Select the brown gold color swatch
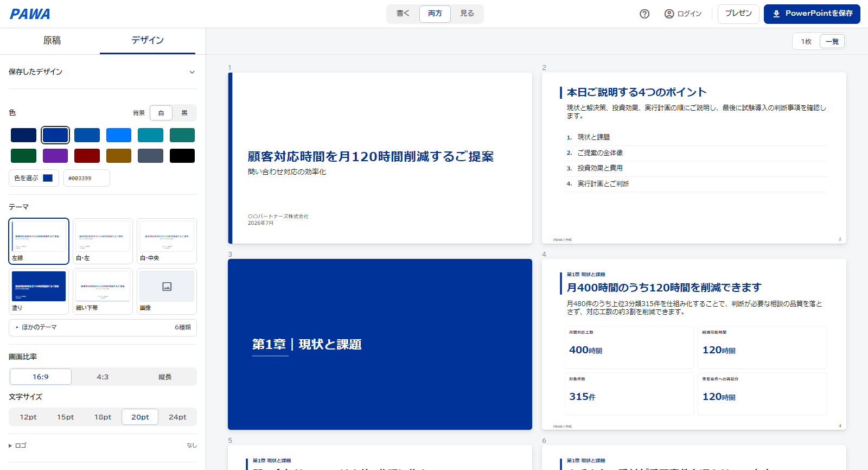The width and height of the screenshot is (868, 470). pos(119,156)
